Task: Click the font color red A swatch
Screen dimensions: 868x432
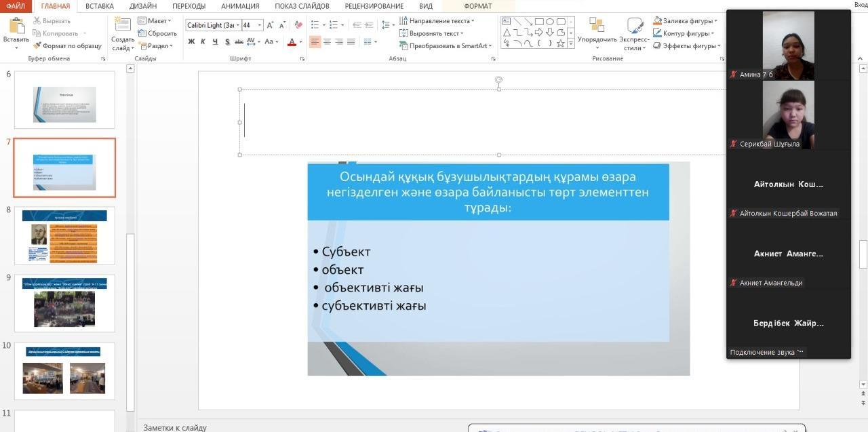Action: pyautogui.click(x=292, y=42)
